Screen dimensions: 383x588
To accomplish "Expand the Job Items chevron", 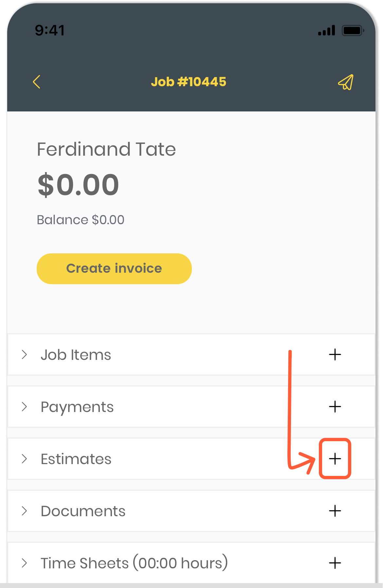I will point(24,355).
